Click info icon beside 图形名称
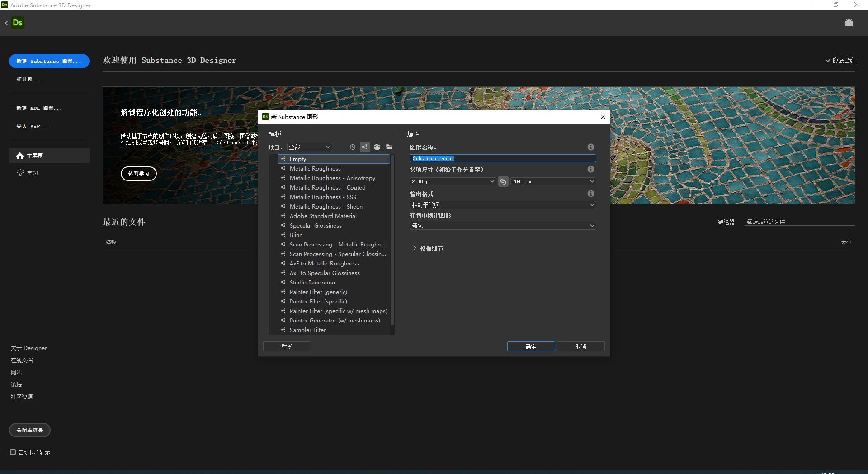This screenshot has width=868, height=474. point(590,147)
